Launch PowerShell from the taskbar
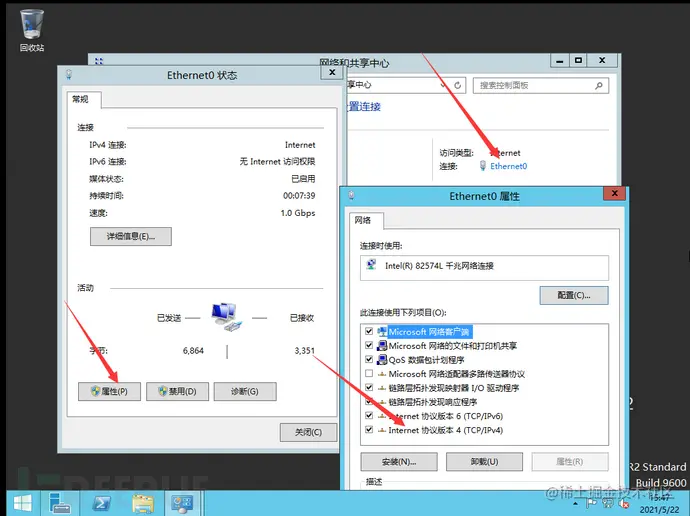This screenshot has width=690, height=516. point(101,503)
